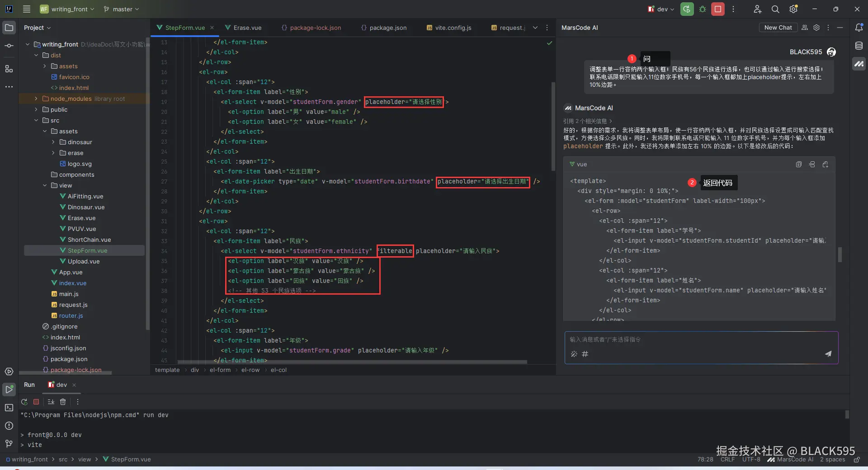This screenshot has height=470, width=868.
Task: Collapse the src folder
Action: click(36, 120)
